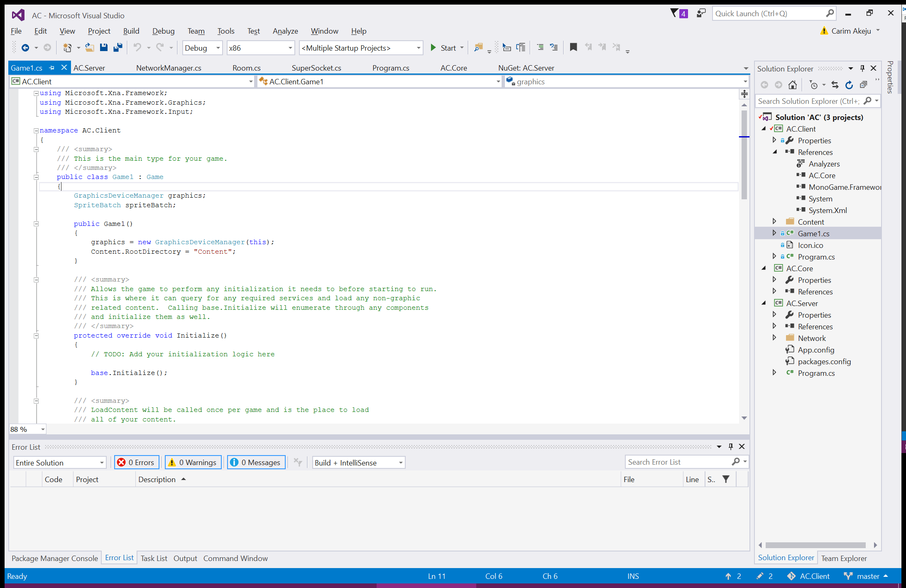Click the Find in Files toolbar icon
The height and width of the screenshot is (588, 906).
(479, 48)
